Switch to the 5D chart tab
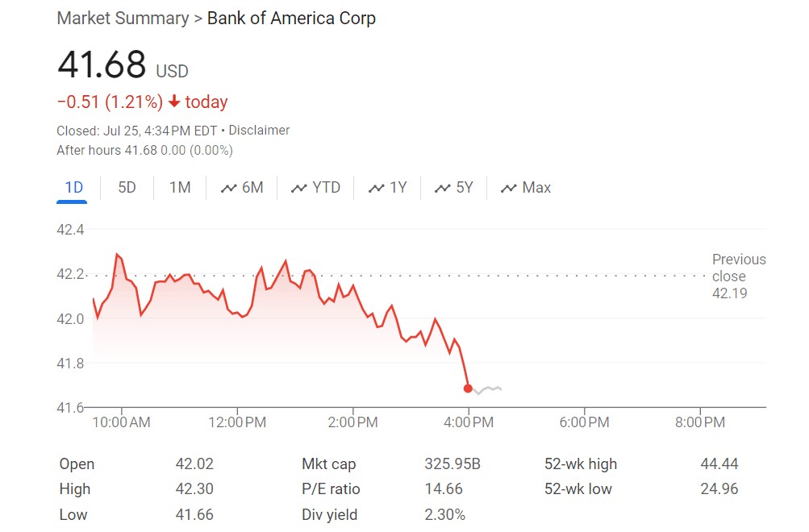 click(x=127, y=188)
